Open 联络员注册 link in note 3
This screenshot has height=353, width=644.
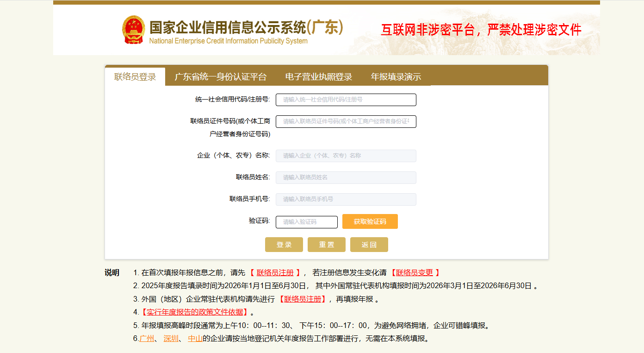(x=303, y=299)
